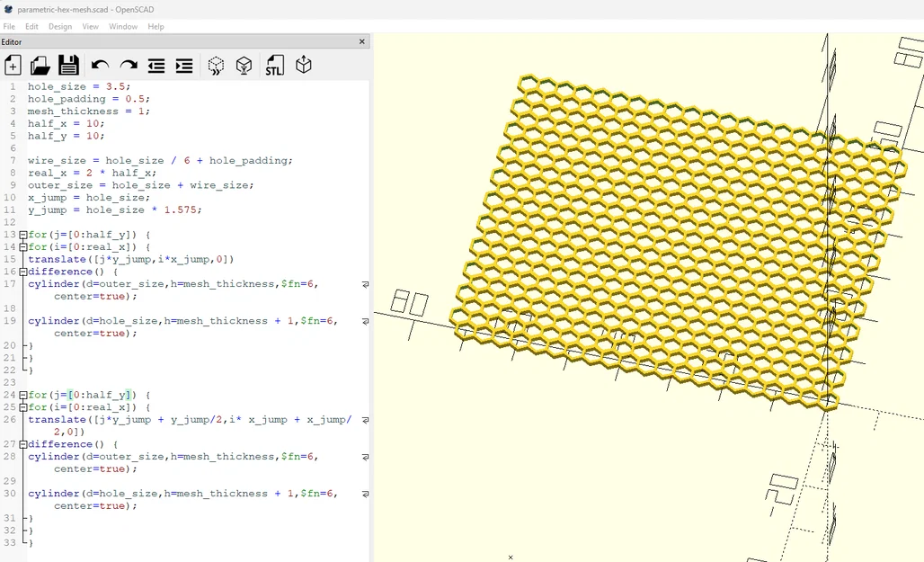Click the line wrap marker on line 30
The width and height of the screenshot is (924, 562).
pyautogui.click(x=365, y=495)
